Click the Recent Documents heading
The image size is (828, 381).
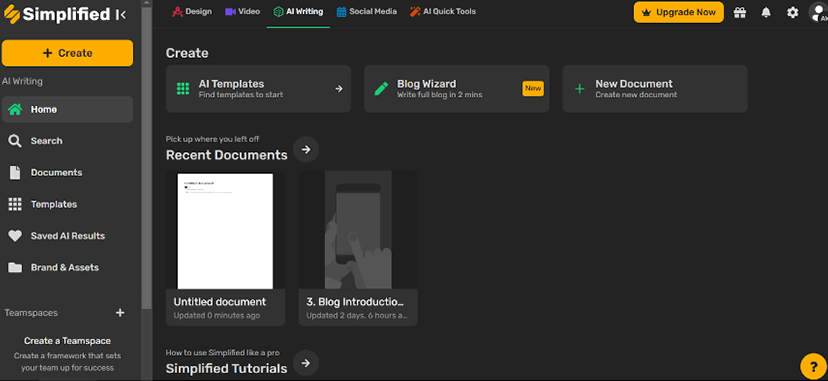pyautogui.click(x=227, y=155)
